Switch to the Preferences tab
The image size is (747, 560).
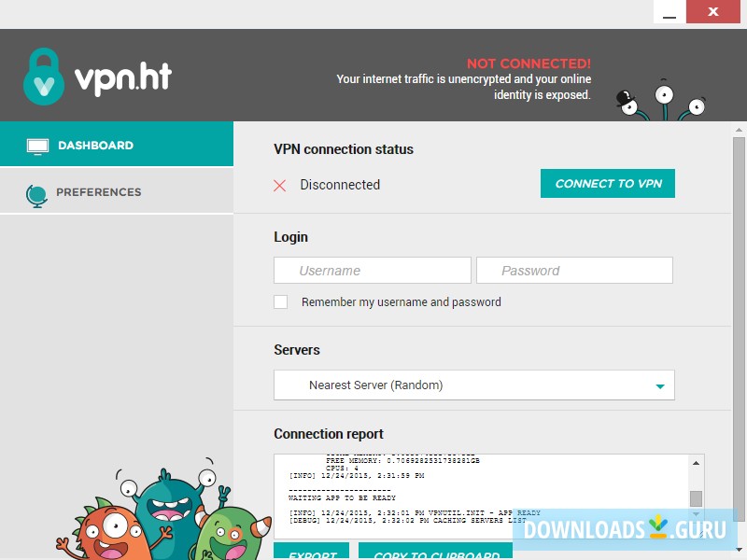[98, 192]
